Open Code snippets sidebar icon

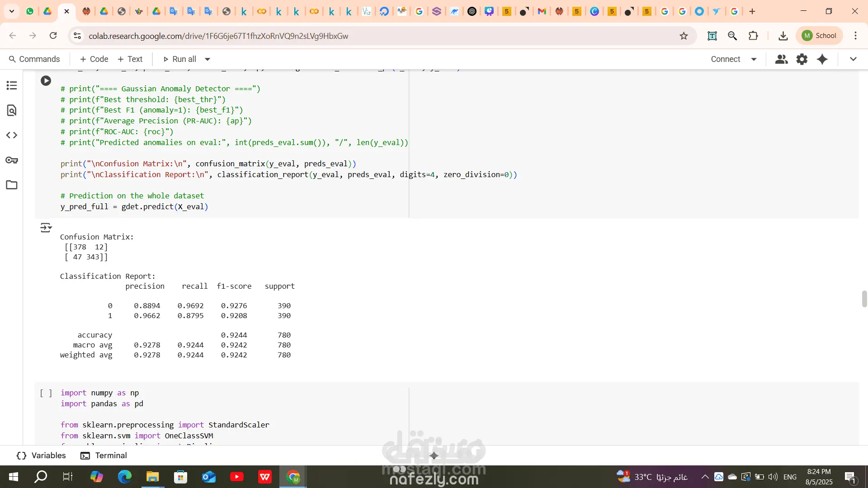click(x=12, y=135)
